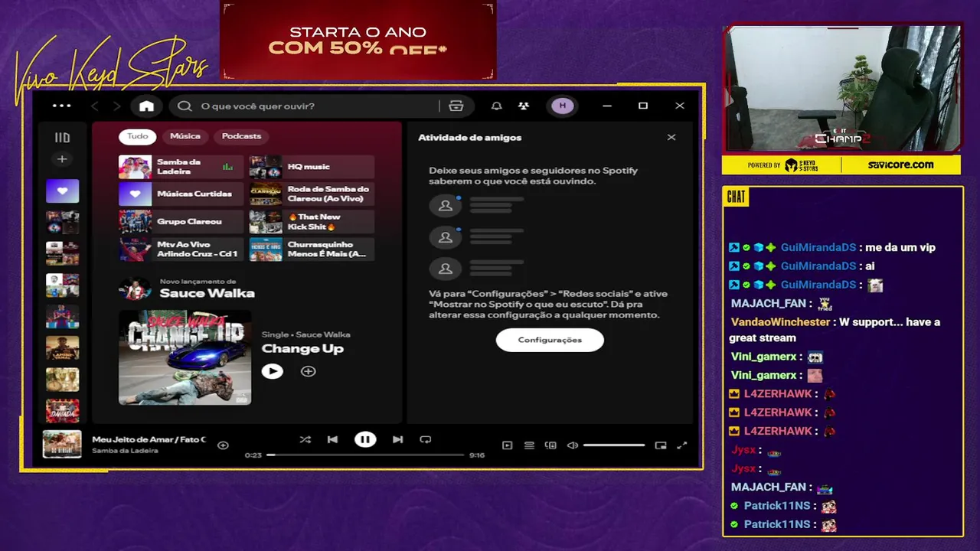Go back with the left arrow

tap(95, 106)
